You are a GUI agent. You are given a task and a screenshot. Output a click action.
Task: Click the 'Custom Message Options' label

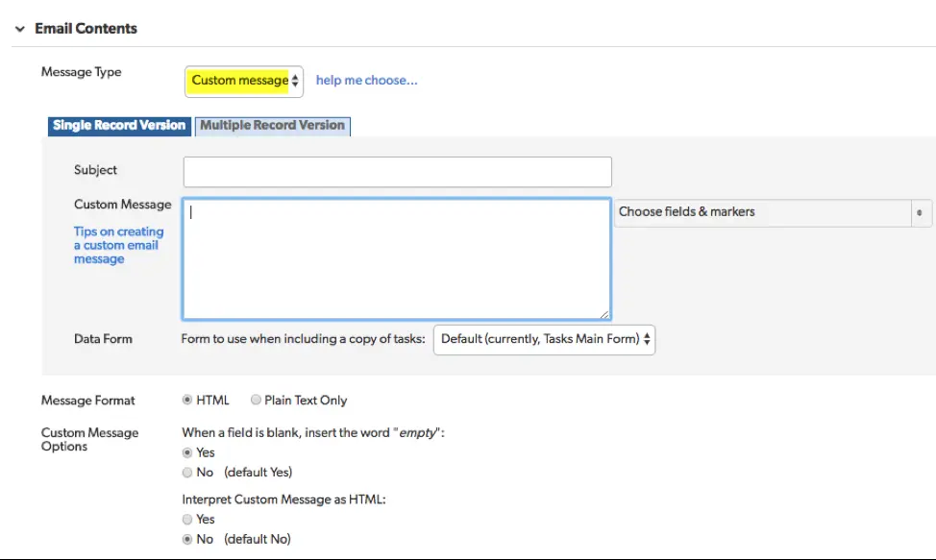89,440
